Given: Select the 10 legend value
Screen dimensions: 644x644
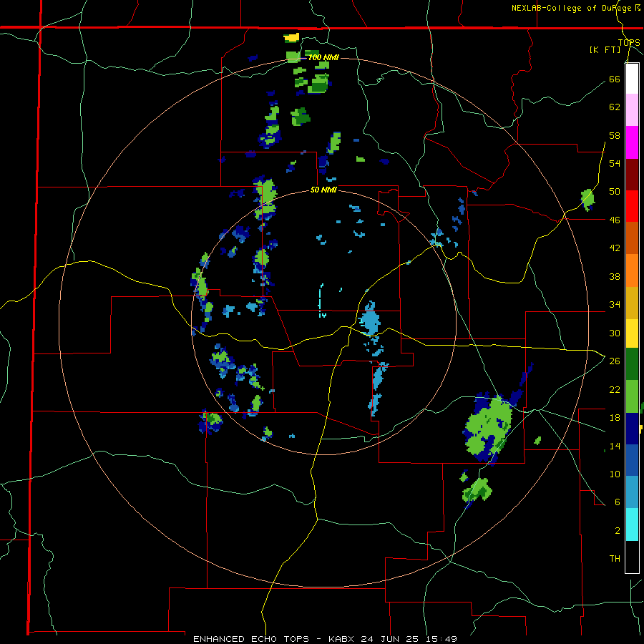Looking at the screenshot, I should pos(615,474).
